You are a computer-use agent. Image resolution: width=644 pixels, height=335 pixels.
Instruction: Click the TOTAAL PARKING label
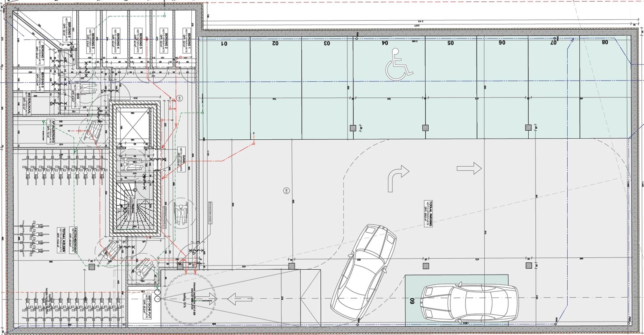click(428, 213)
